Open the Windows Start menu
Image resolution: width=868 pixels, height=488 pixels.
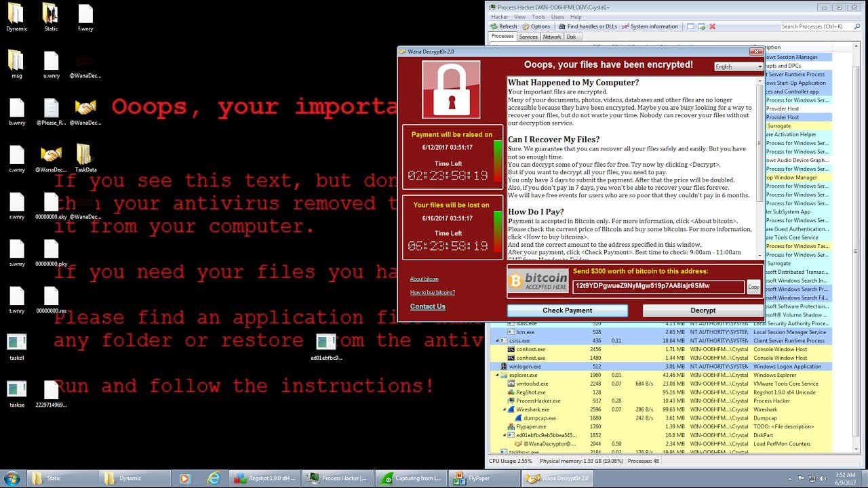(x=12, y=478)
